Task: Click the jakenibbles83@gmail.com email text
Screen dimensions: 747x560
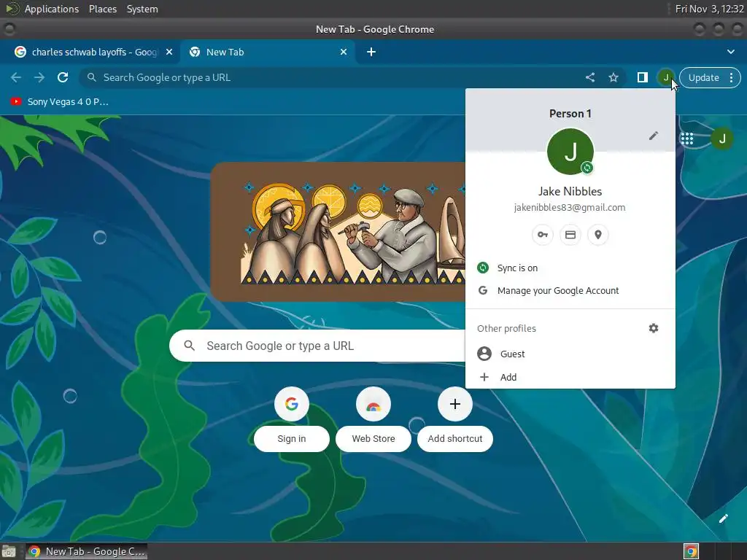Action: tap(570, 208)
